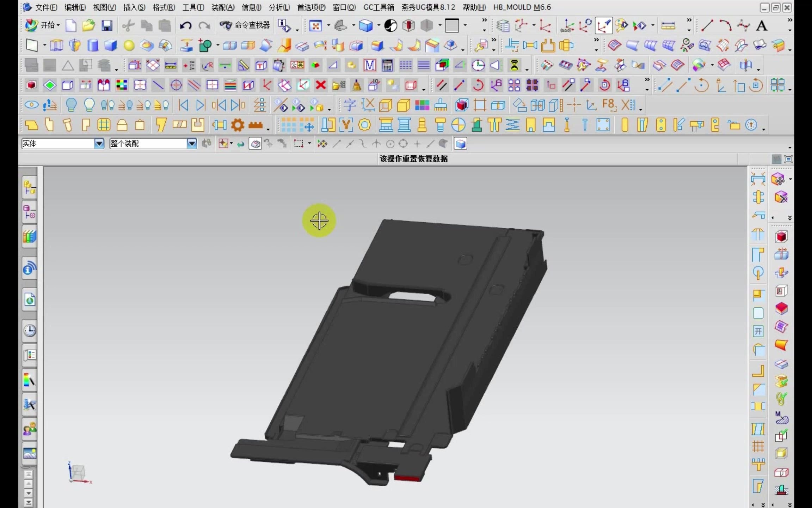Toggle the Mid Point snap option

coord(350,144)
